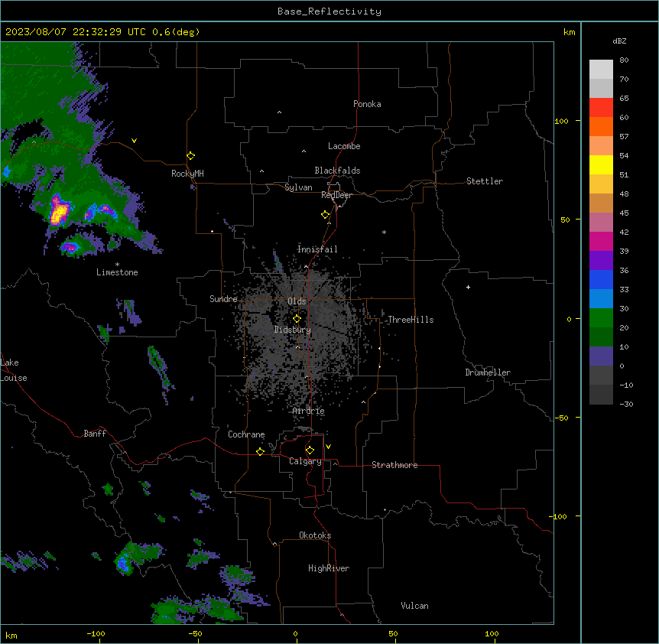Click the blue storm cell west of Okotoks
This screenshot has width=659, height=644.
[123, 562]
